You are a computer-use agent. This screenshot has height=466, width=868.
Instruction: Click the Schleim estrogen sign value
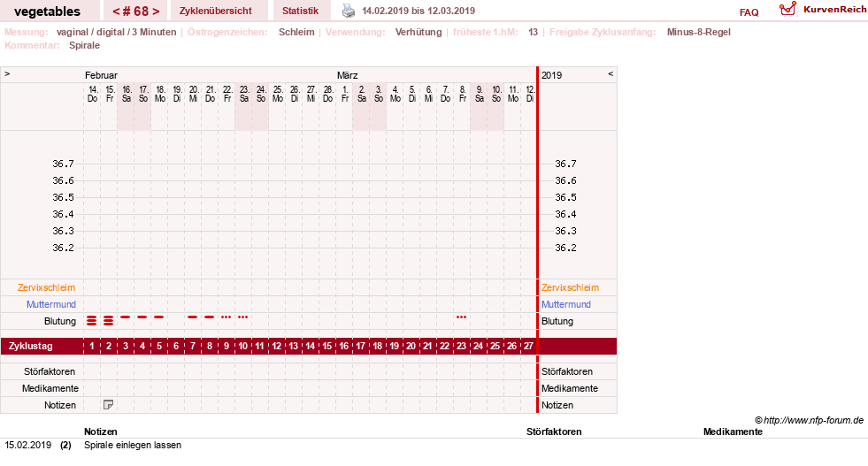pos(296,32)
